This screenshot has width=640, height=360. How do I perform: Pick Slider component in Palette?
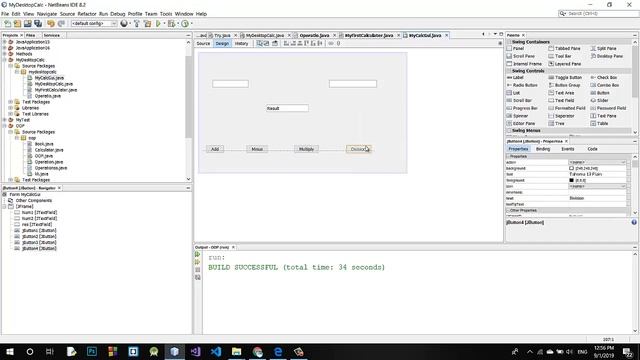(599, 100)
